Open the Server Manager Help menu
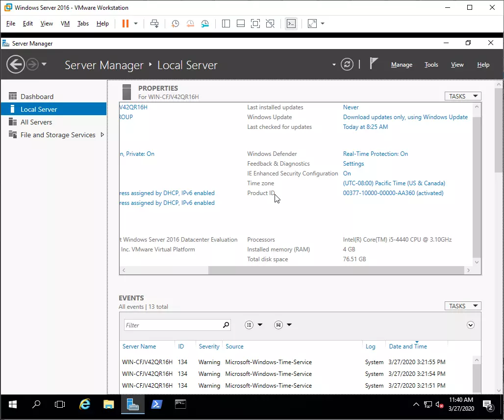504x420 pixels. 483,65
